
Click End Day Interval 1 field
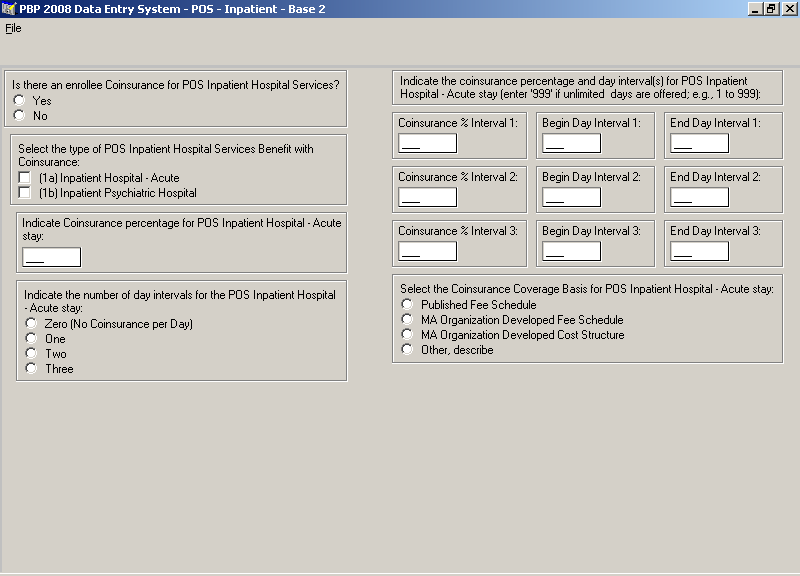click(x=699, y=143)
